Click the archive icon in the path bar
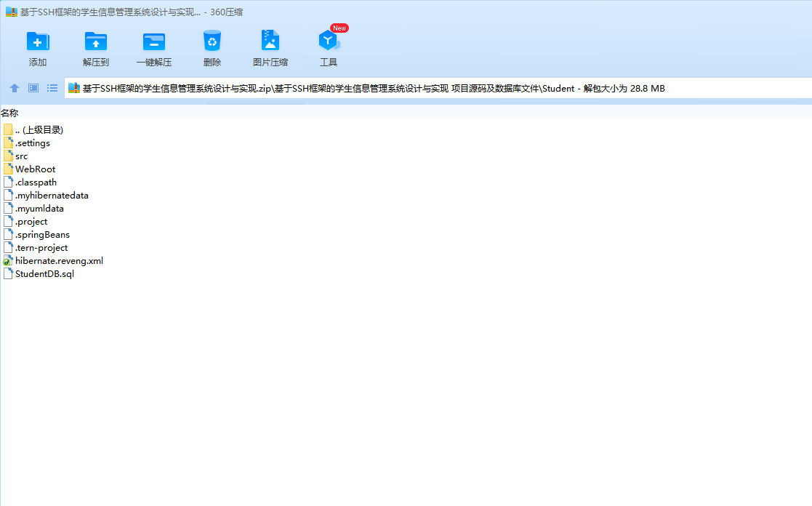Image resolution: width=812 pixels, height=506 pixels. pyautogui.click(x=74, y=88)
